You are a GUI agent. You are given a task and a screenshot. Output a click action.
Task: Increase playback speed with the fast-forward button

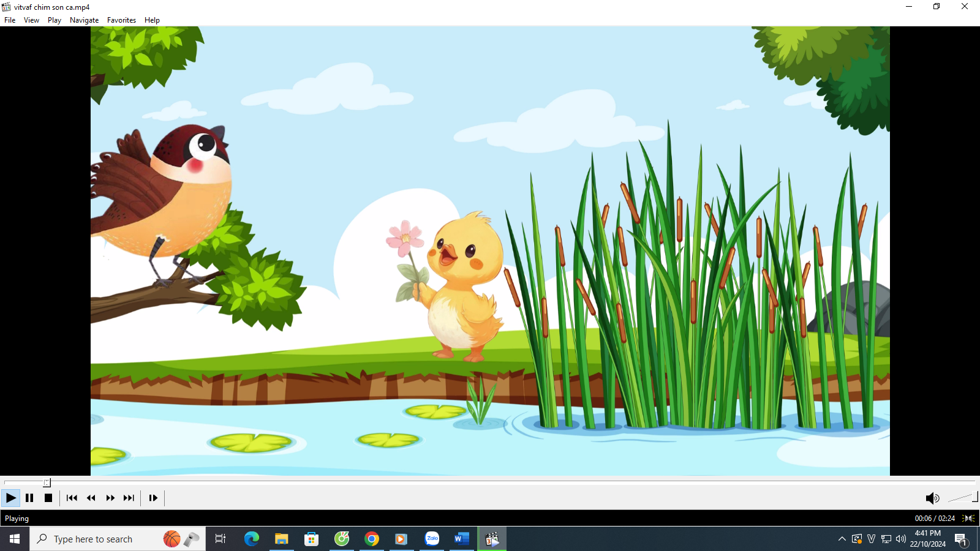110,498
